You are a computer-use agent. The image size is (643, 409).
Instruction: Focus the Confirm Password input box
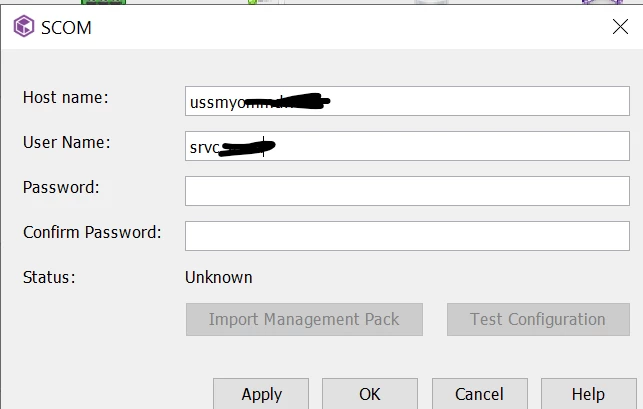coord(407,236)
